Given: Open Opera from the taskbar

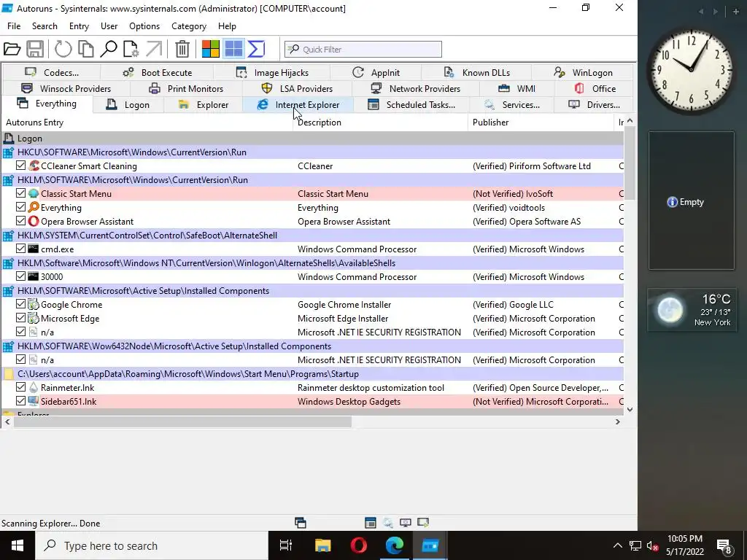Looking at the screenshot, I should tap(359, 545).
